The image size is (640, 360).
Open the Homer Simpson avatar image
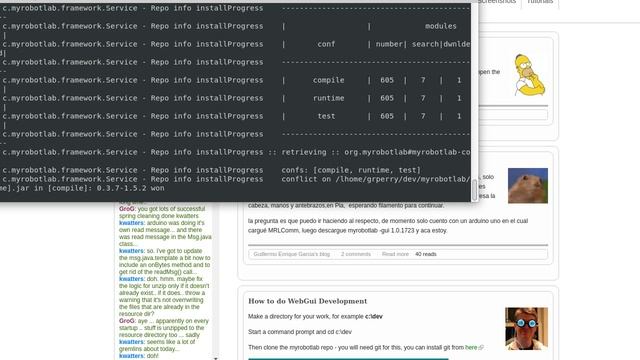point(529,75)
